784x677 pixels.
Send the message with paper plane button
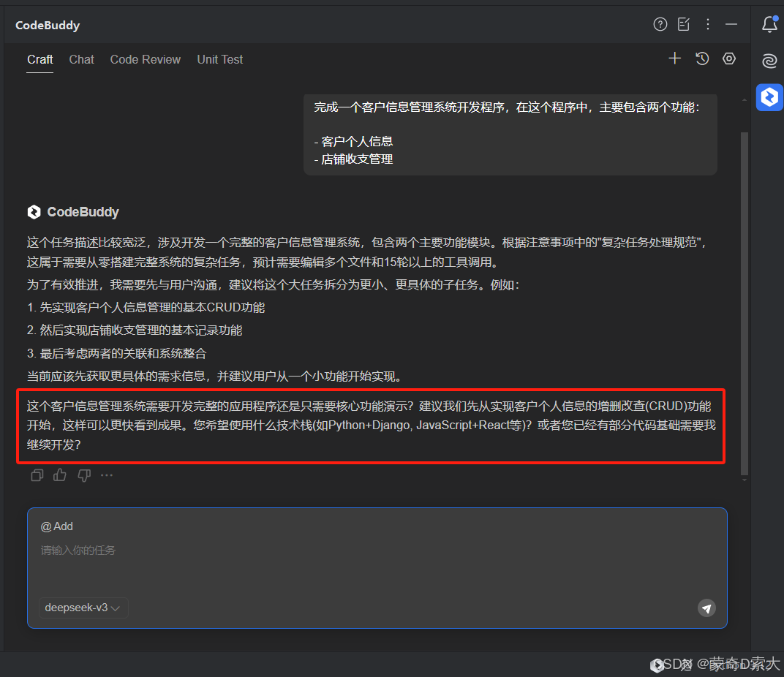[x=706, y=608]
